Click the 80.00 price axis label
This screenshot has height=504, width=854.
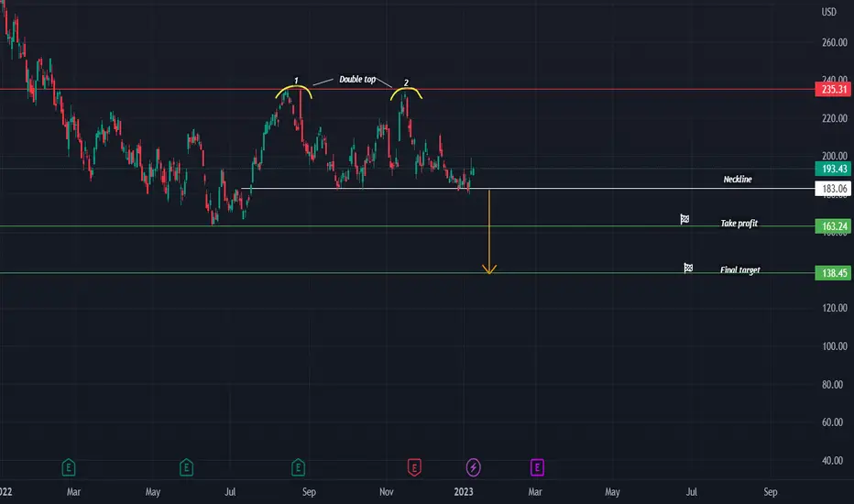coord(832,384)
